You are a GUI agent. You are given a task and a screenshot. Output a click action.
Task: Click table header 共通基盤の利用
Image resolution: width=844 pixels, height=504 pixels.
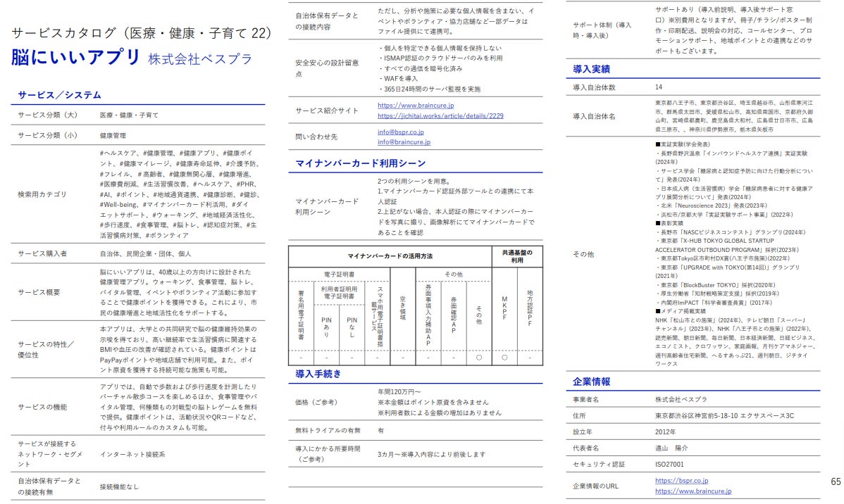click(516, 256)
